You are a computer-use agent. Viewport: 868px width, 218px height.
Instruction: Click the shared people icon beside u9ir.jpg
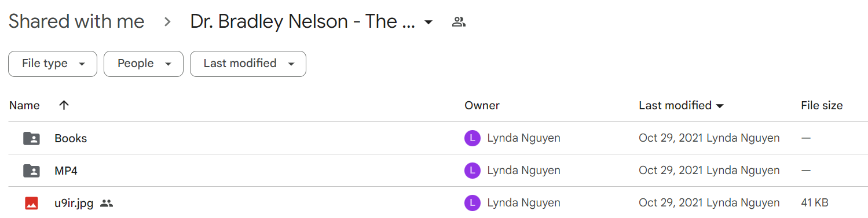point(107,203)
